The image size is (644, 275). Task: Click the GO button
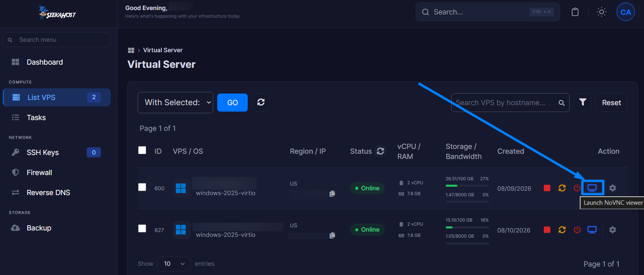(x=232, y=102)
